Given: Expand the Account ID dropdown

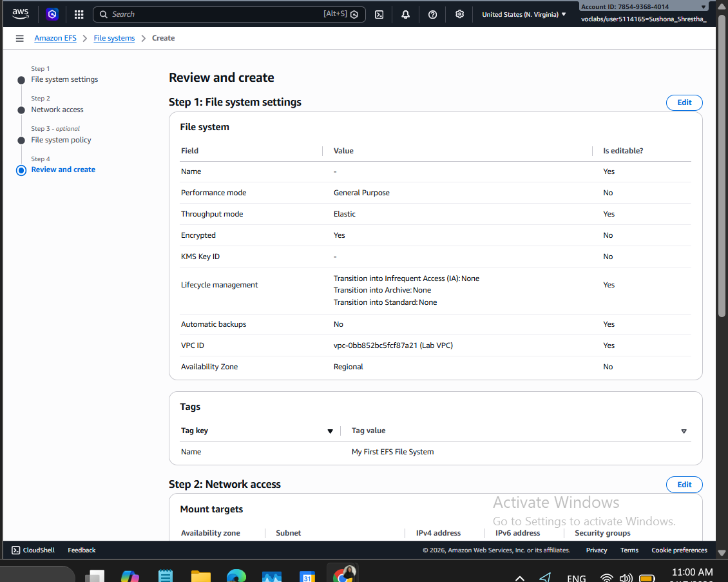Looking at the screenshot, I should click(x=644, y=6).
